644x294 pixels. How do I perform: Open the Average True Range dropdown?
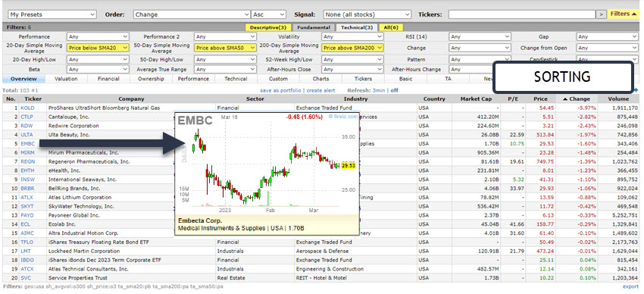click(226, 70)
